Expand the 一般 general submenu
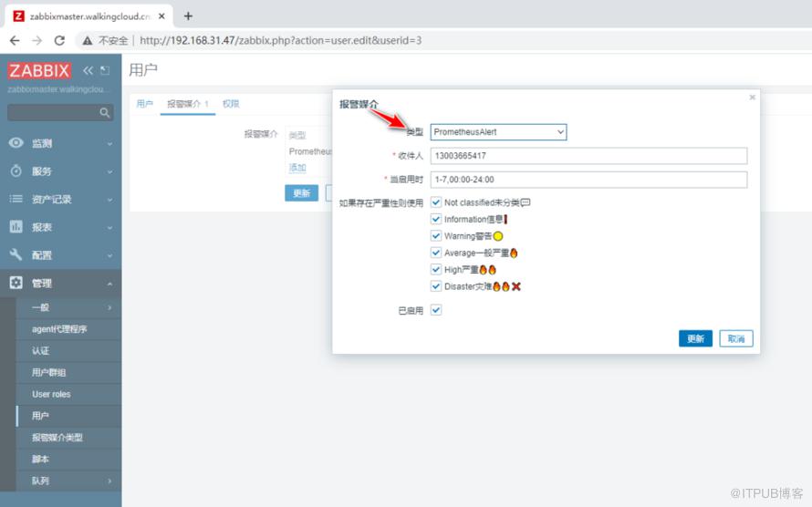The image size is (812, 507). 68,307
